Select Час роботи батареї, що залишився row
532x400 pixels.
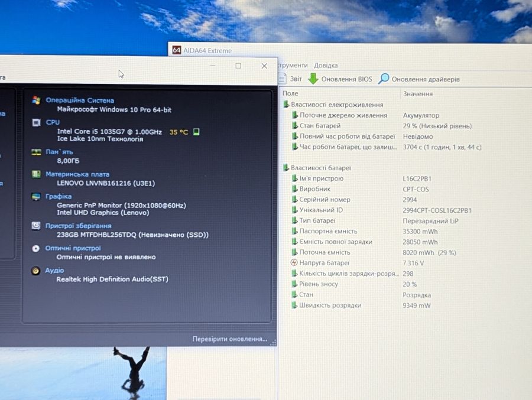(387, 147)
